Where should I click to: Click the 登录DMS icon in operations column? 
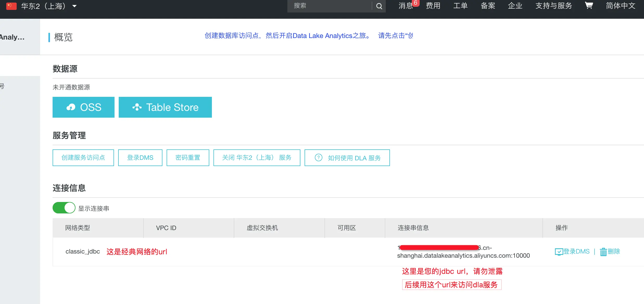(559, 252)
